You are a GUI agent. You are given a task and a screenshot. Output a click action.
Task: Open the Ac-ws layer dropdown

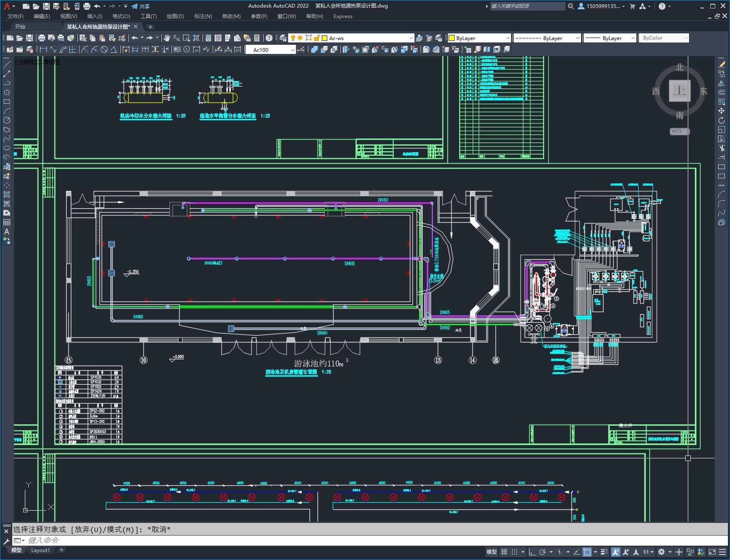(x=411, y=38)
